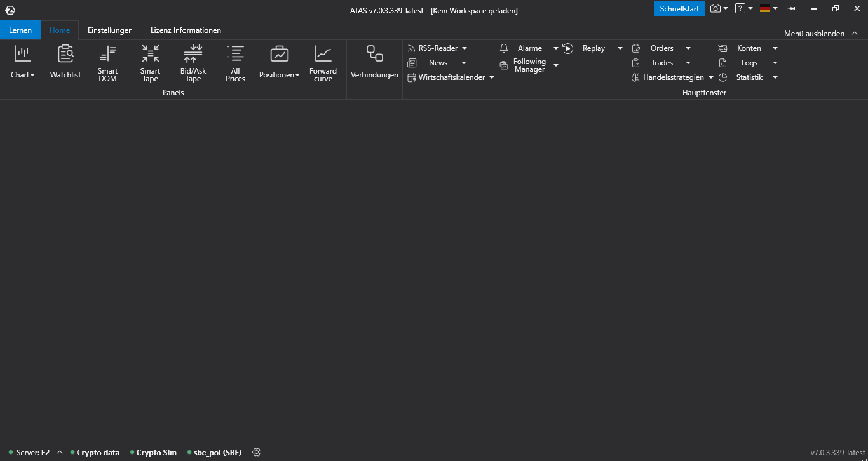Click the Panels group label
This screenshot has width=868, height=461.
pos(173,93)
